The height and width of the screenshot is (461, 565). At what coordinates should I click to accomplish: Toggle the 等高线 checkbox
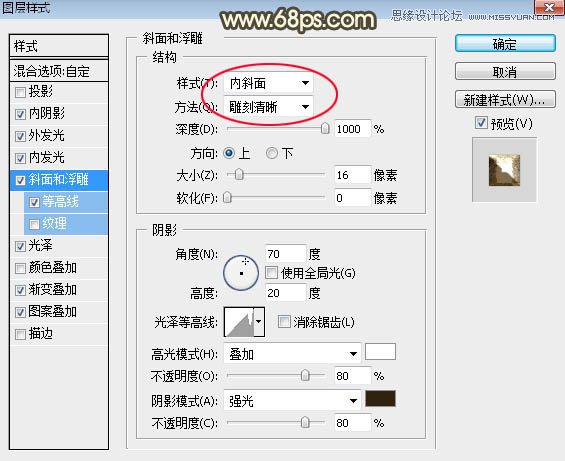[x=34, y=202]
